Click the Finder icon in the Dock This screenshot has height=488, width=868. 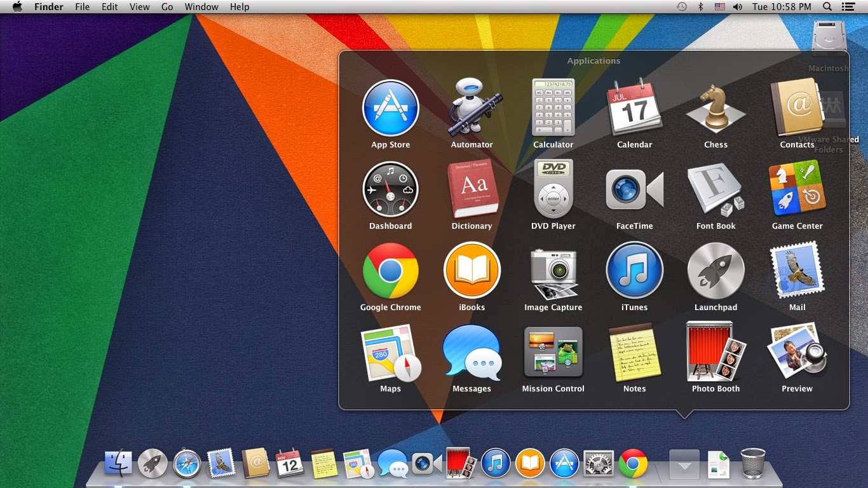click(x=118, y=463)
